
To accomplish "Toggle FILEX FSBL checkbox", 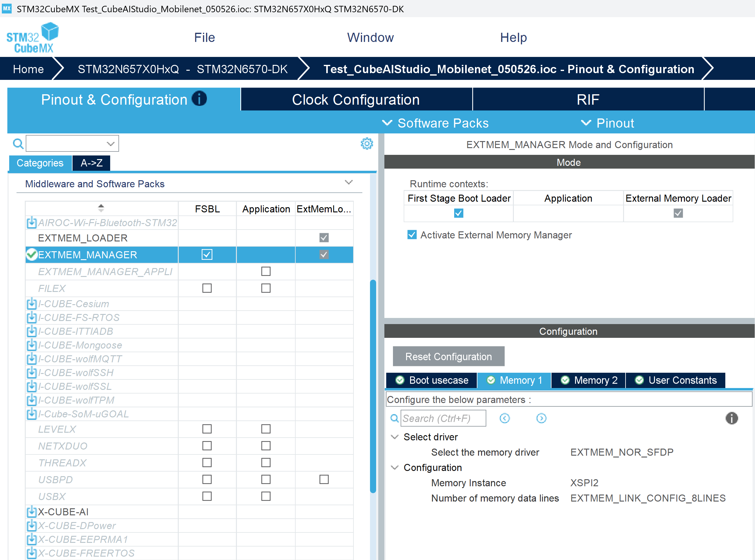I will tap(207, 288).
